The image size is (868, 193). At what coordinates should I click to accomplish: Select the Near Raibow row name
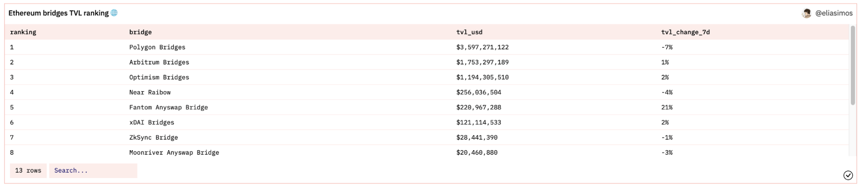150,92
